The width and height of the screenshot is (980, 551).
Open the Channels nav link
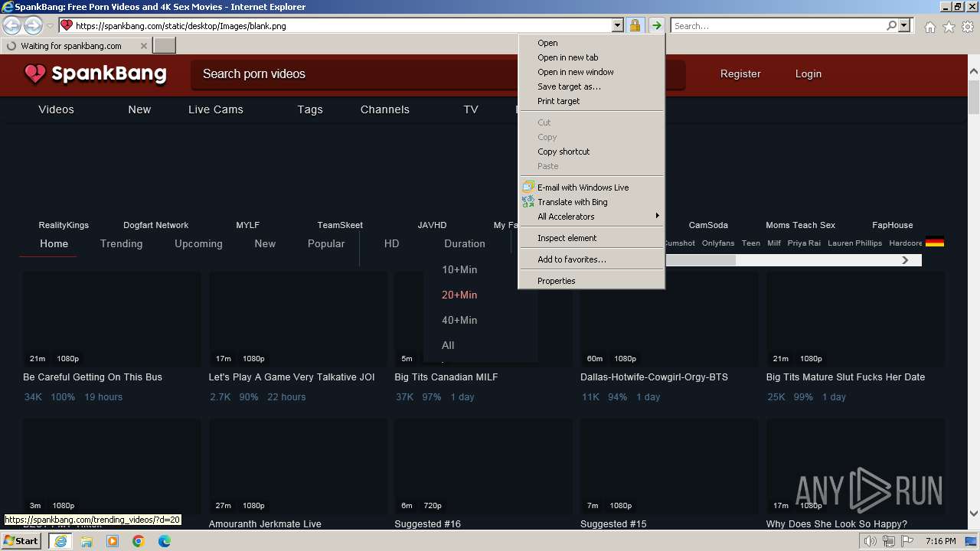coord(385,109)
